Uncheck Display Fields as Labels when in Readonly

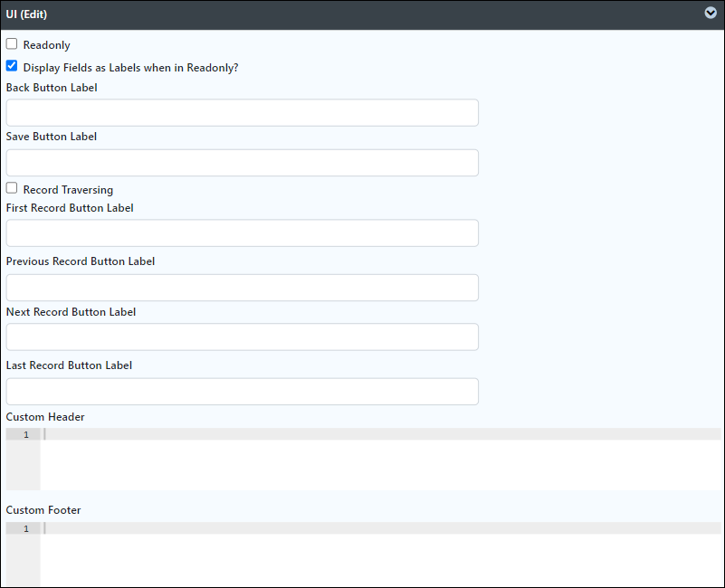[x=12, y=66]
